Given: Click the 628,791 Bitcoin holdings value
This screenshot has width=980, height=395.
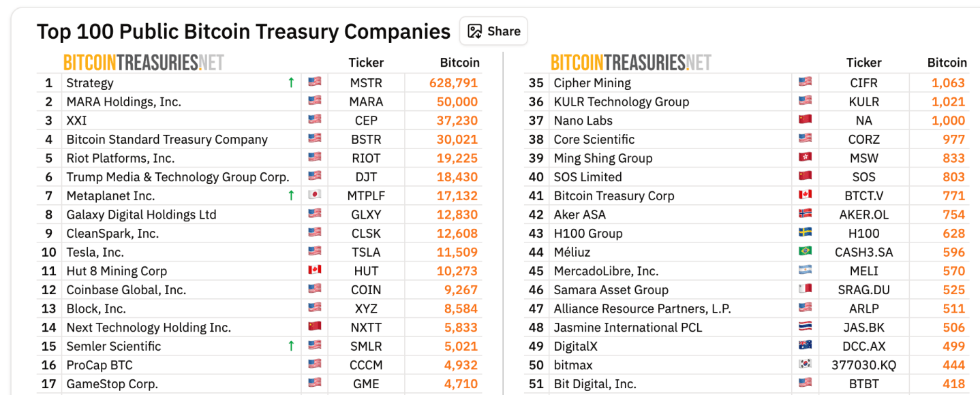Looking at the screenshot, I should pos(453,83).
